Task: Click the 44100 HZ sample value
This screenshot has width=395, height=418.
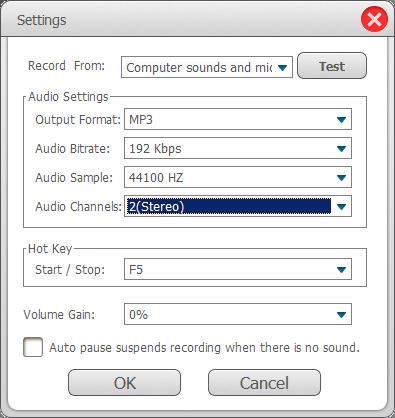Action: (x=156, y=178)
